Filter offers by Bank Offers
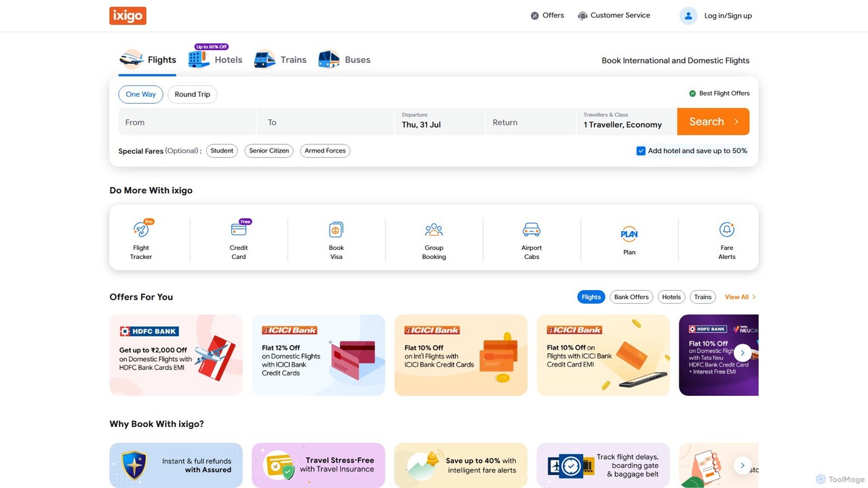Image resolution: width=868 pixels, height=488 pixels. (631, 297)
